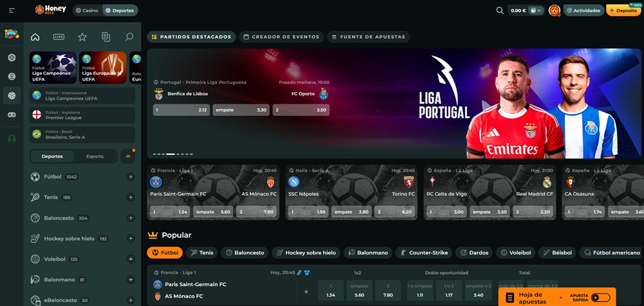Click the RC Celta de Vigo crest
Screen dimensions: 644x306
coord(431,182)
